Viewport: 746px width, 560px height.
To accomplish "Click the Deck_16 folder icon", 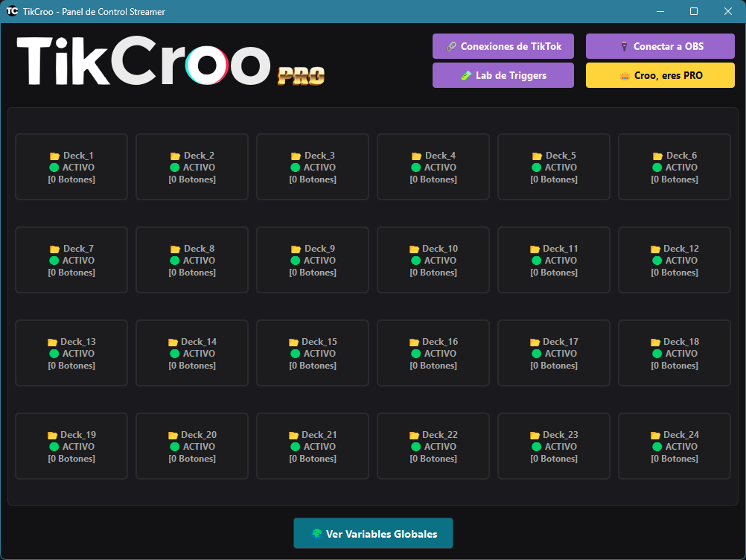I will 414,342.
